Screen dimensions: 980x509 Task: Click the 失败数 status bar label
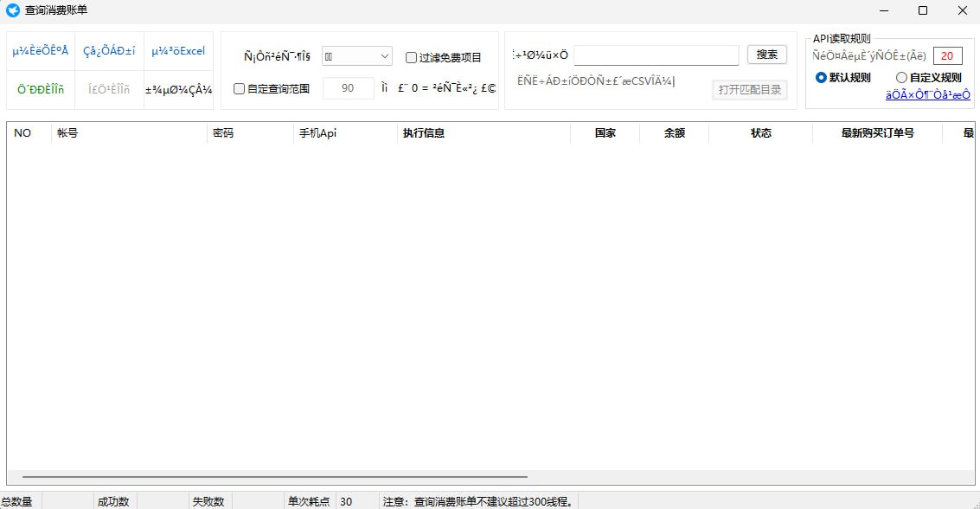[208, 501]
